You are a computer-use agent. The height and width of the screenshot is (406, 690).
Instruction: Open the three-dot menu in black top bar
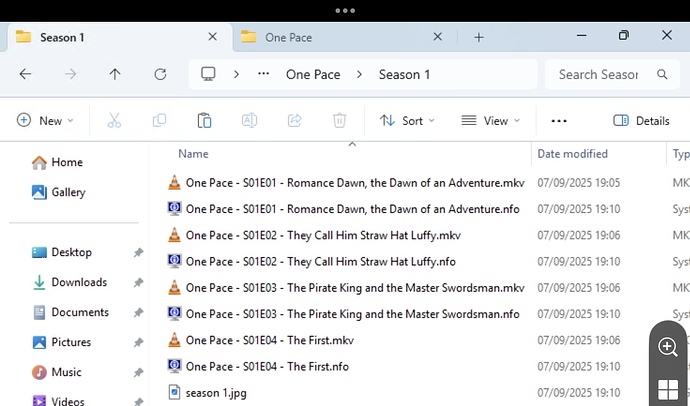(x=345, y=11)
